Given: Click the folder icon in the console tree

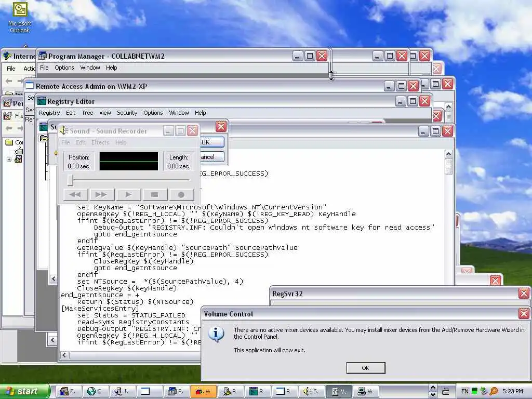Looking at the screenshot, I should coord(9,142).
